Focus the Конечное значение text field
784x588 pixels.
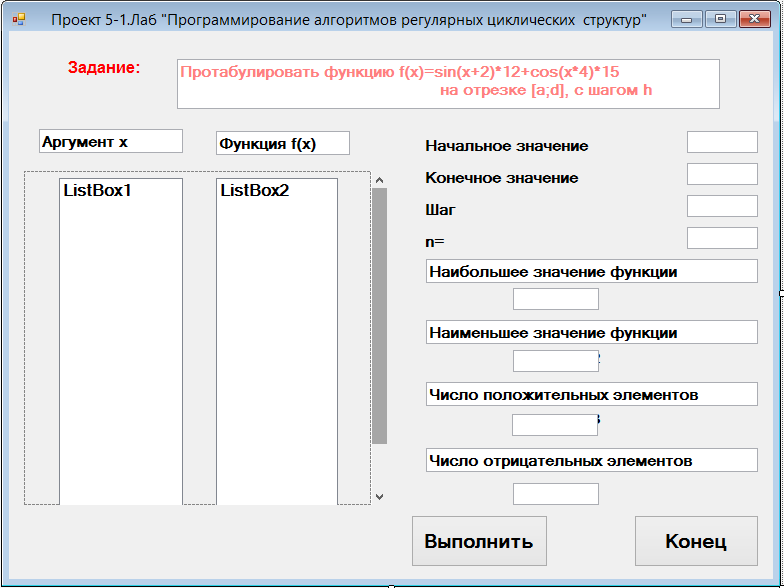pyautogui.click(x=722, y=174)
